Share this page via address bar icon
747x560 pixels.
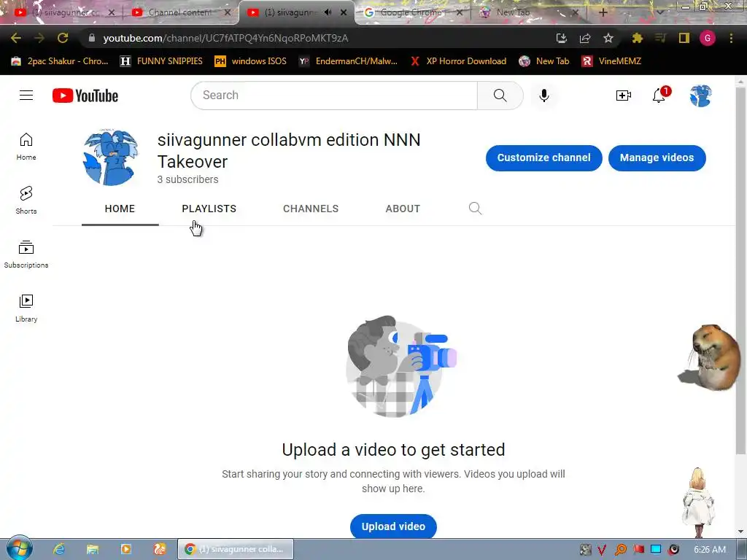pos(585,38)
